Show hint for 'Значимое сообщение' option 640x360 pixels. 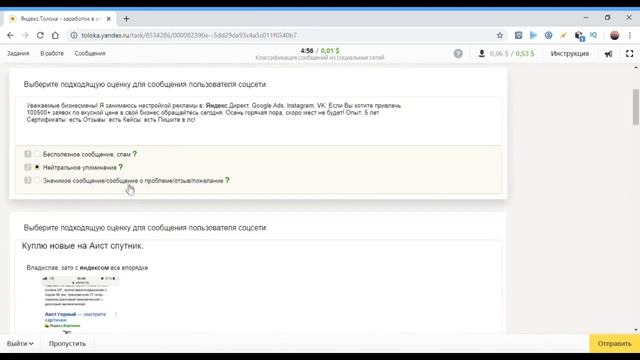[x=227, y=180]
